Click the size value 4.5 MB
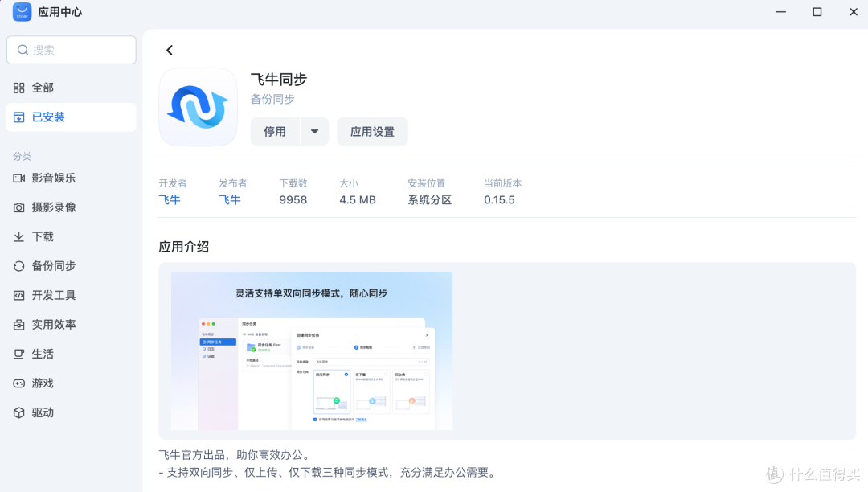 tap(358, 200)
